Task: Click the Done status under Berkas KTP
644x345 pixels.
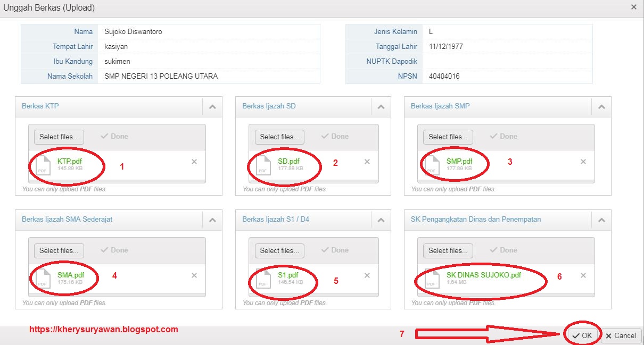Action: 114,136
